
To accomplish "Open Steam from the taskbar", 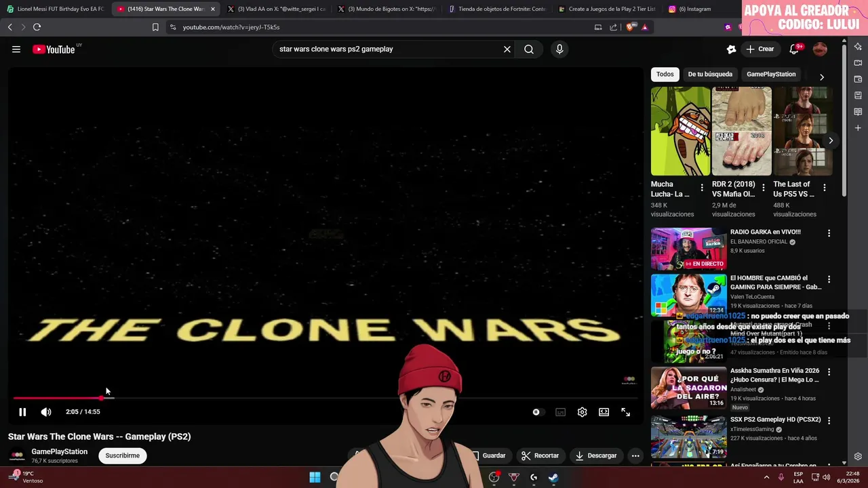I will pyautogui.click(x=553, y=477).
